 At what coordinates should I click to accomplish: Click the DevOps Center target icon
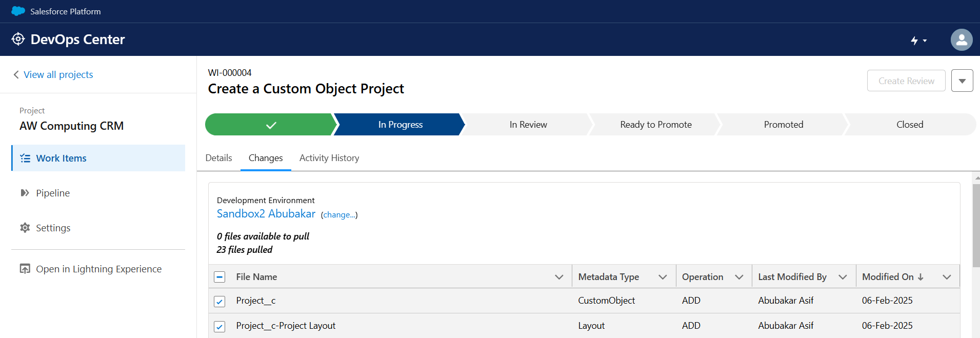coord(18,39)
